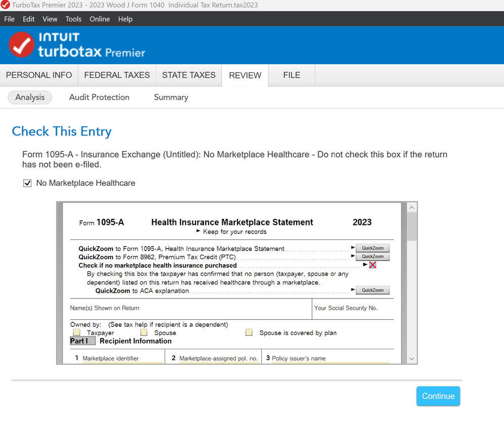
Task: Click the 2023 year label on the form
Action: pyautogui.click(x=362, y=222)
